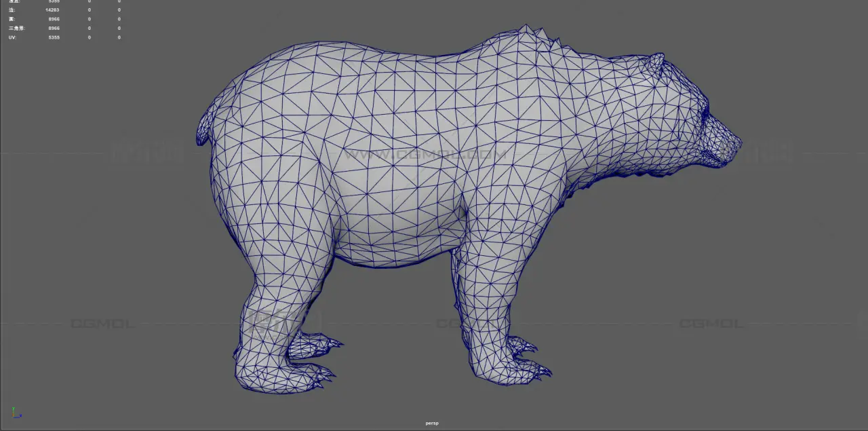Viewport: 868px width, 431px height.
Task: Click the XYZ axis orientation icon
Action: pyautogui.click(x=16, y=413)
